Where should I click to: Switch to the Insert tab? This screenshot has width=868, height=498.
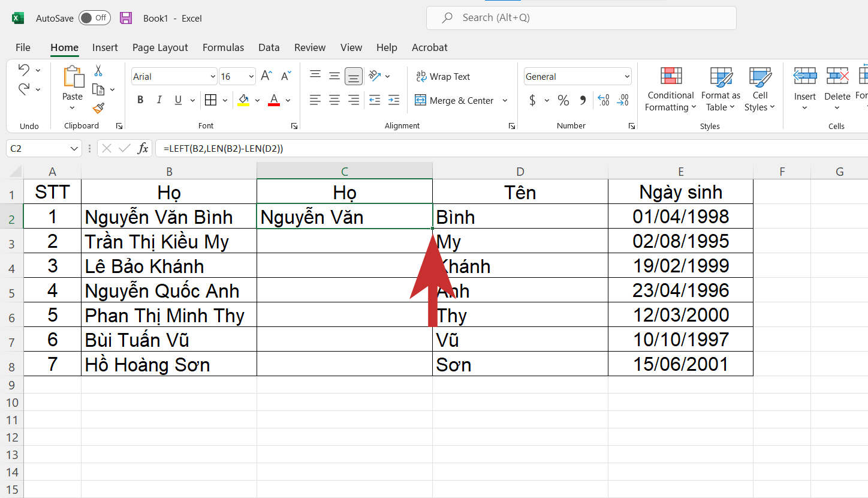tap(105, 47)
